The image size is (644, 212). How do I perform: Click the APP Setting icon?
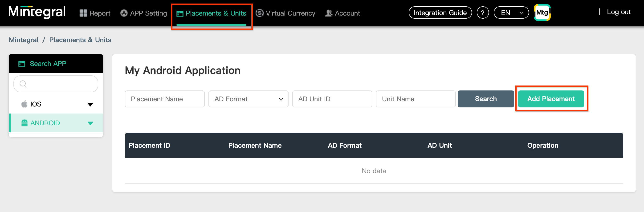coord(124,13)
